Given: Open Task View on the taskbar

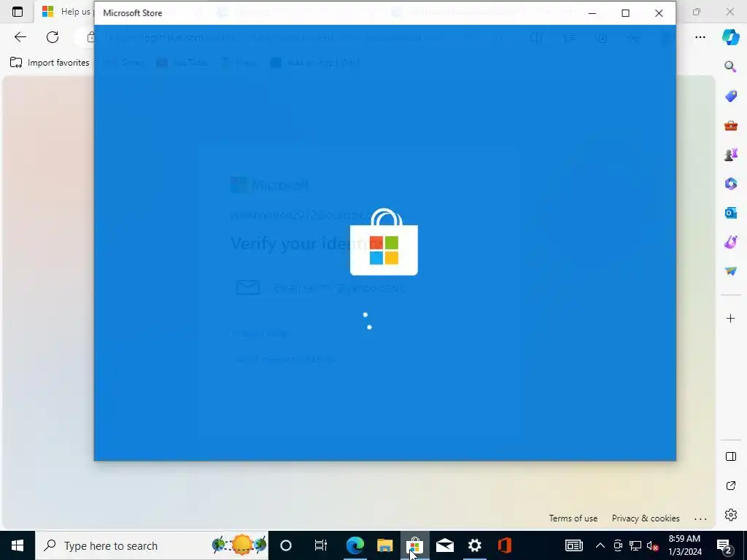Looking at the screenshot, I should pyautogui.click(x=321, y=545).
